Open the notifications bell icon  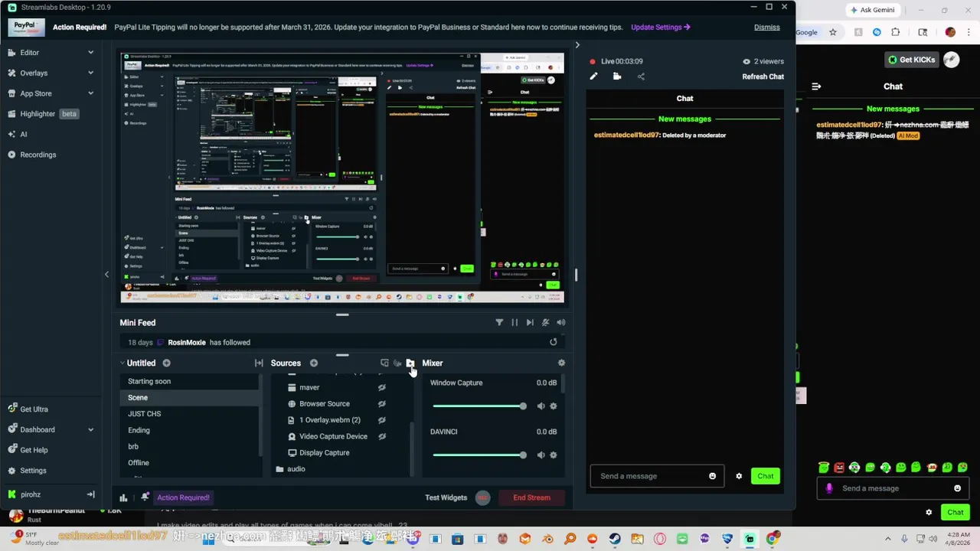click(145, 497)
